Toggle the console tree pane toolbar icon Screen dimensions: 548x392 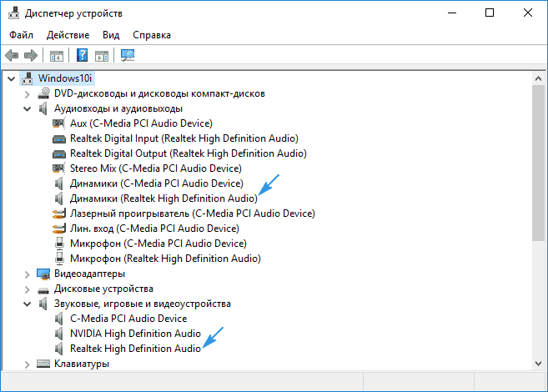[x=57, y=56]
